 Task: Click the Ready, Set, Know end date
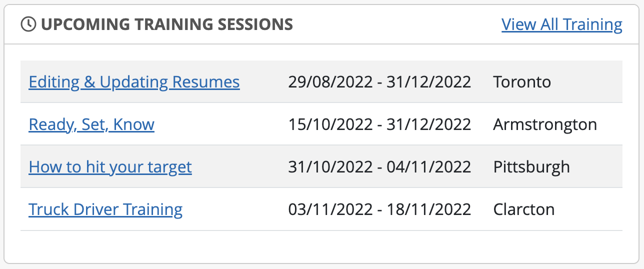point(429,124)
